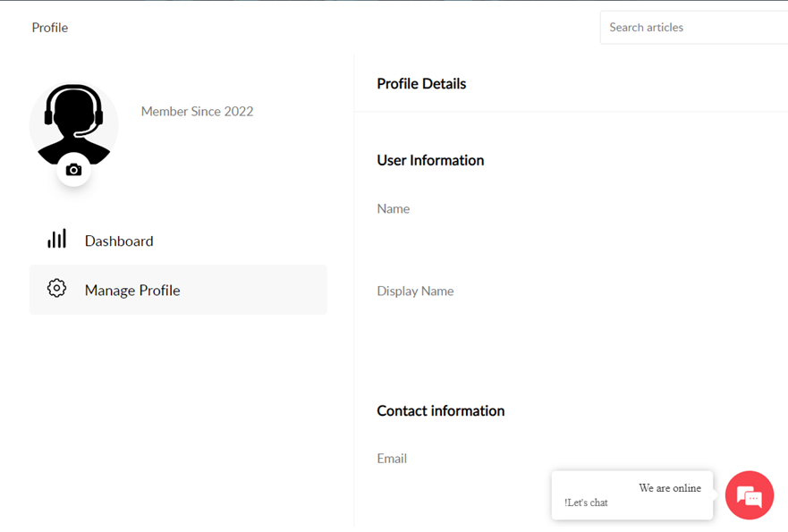Screen dimensions: 788x532
Task: Click the User Information section heading
Action: pos(430,161)
